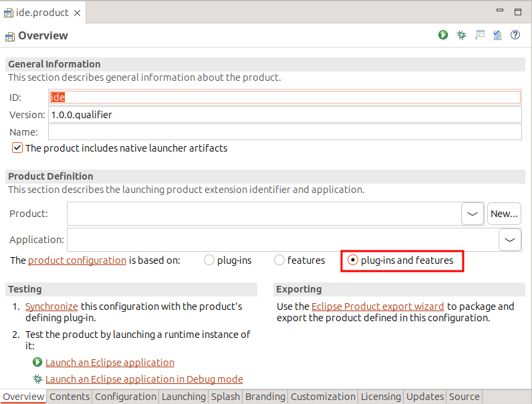532x404 pixels.
Task: Click the green run icon beside Launch an Eclipse application
Action: pyautogui.click(x=37, y=362)
